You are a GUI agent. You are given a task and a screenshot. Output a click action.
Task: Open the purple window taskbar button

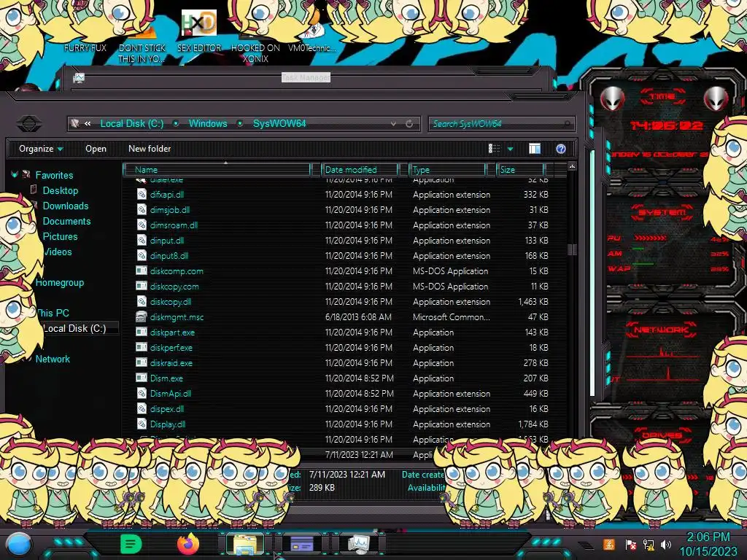pos(301,544)
